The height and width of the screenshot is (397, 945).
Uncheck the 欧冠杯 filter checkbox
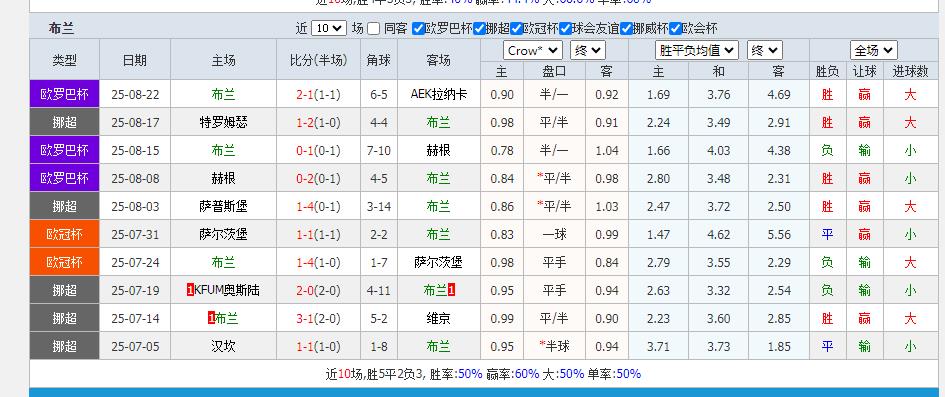pyautogui.click(x=516, y=28)
